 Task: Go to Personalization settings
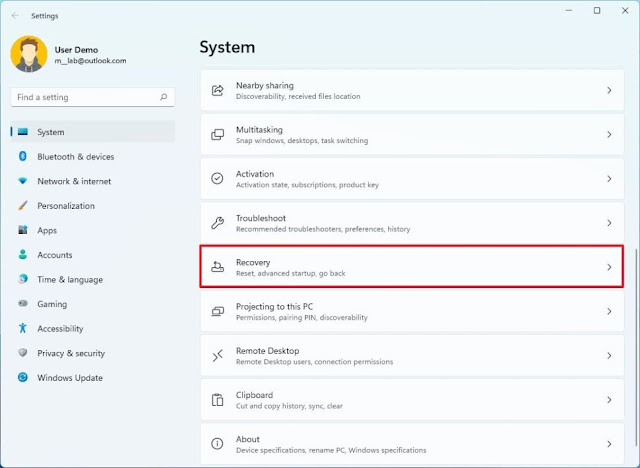[65, 206]
